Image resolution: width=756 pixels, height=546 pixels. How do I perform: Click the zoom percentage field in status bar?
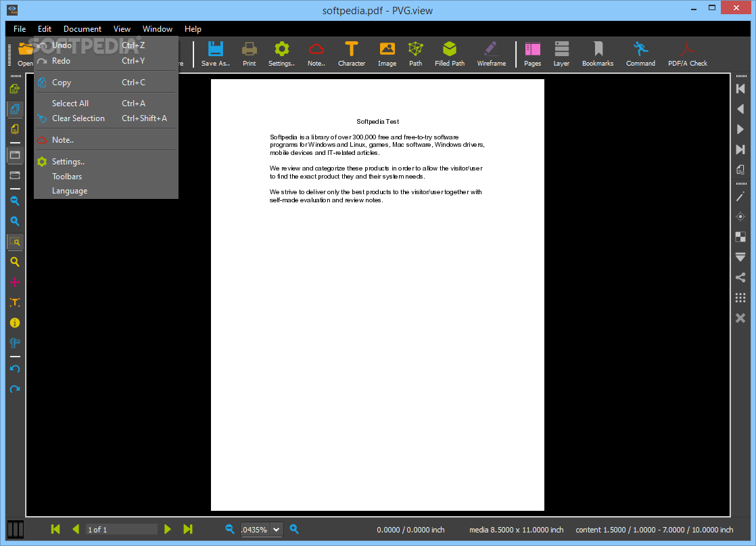point(256,530)
